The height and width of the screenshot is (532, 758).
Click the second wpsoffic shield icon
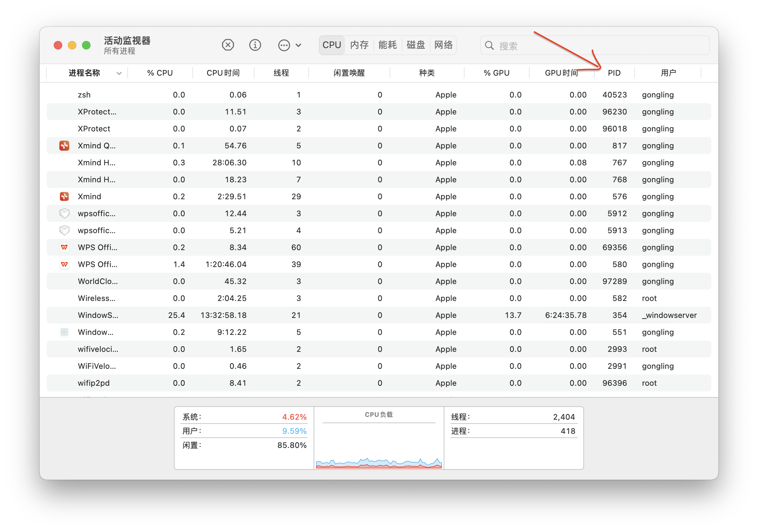(x=64, y=230)
